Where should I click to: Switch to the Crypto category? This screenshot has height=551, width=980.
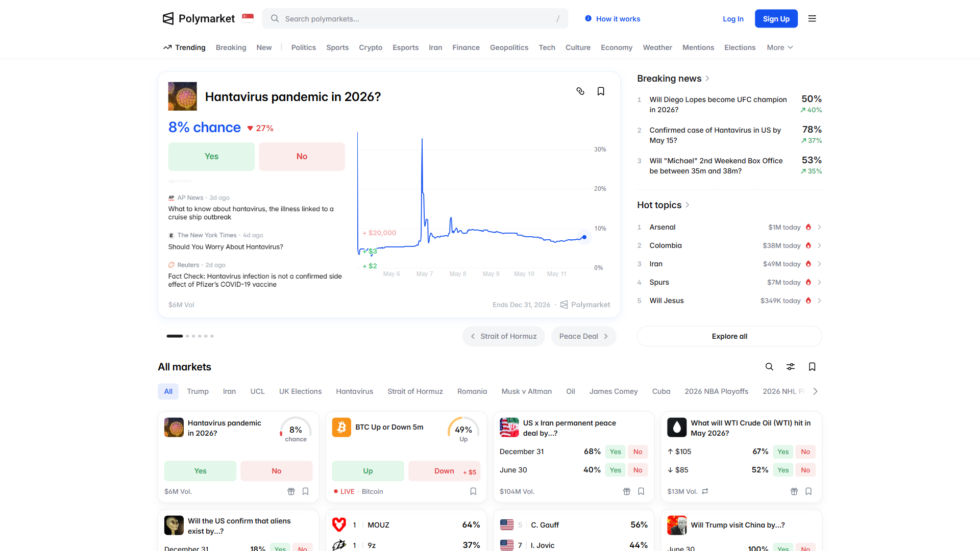pyautogui.click(x=371, y=47)
